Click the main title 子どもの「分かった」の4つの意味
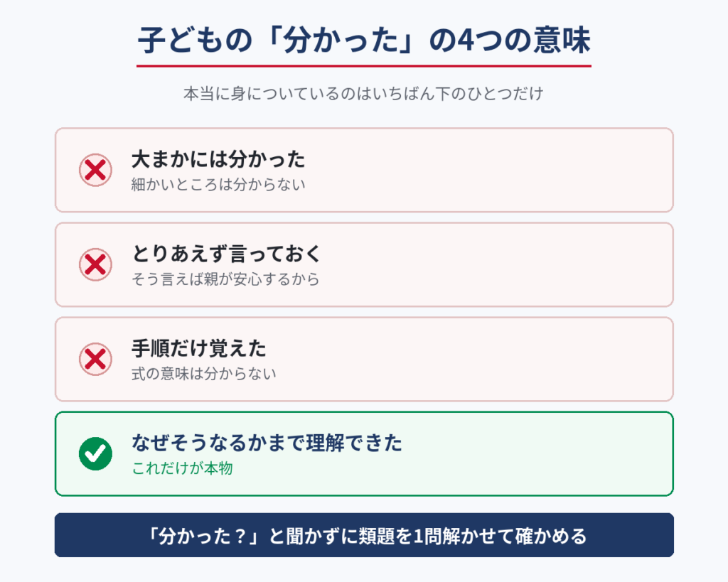The height and width of the screenshot is (582, 728). point(364,40)
